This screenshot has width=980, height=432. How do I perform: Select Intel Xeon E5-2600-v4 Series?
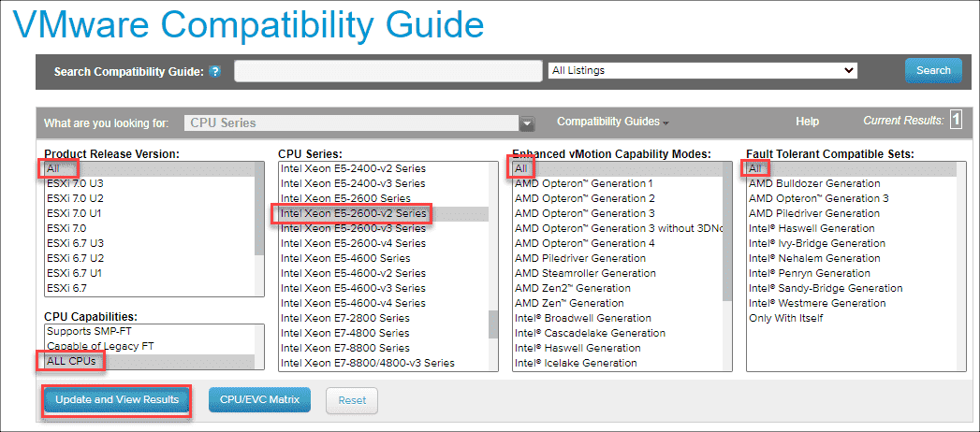pos(383,243)
